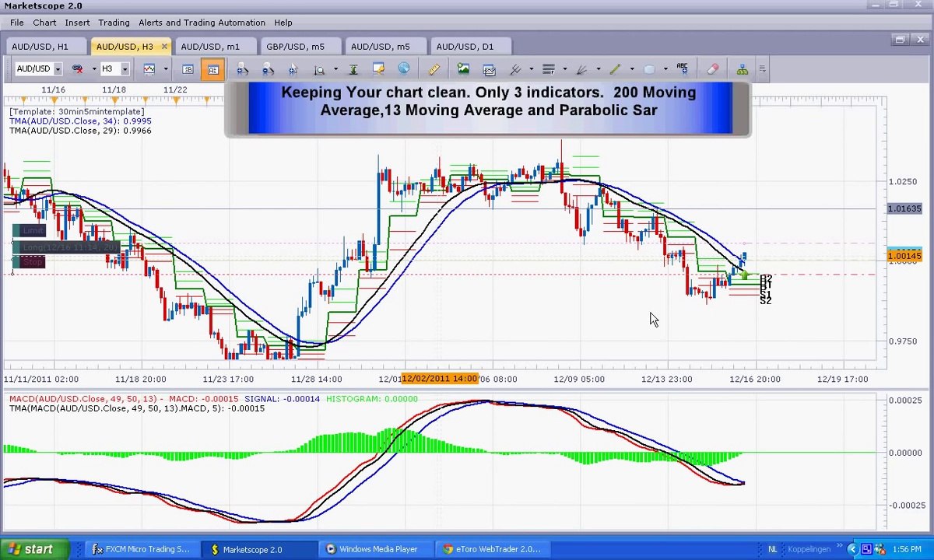The image size is (934, 560).
Task: Select the ruler measurement tool
Action: (434, 69)
